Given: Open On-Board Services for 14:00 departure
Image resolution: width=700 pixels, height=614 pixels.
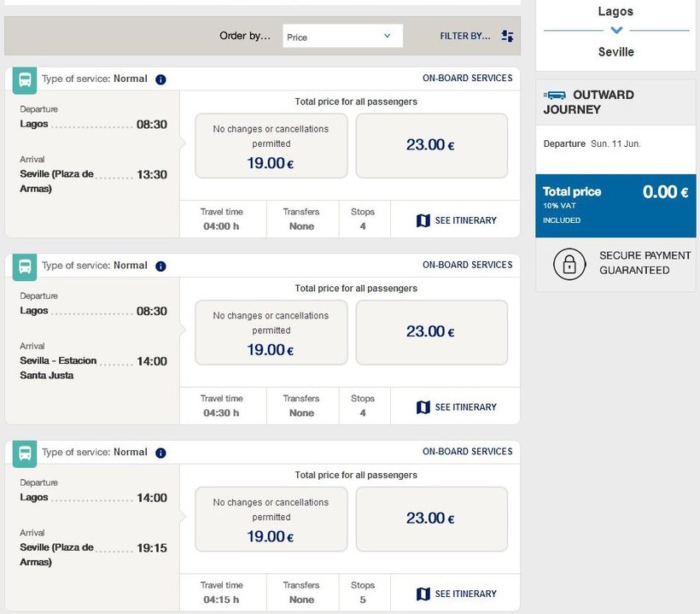Looking at the screenshot, I should coord(467,452).
